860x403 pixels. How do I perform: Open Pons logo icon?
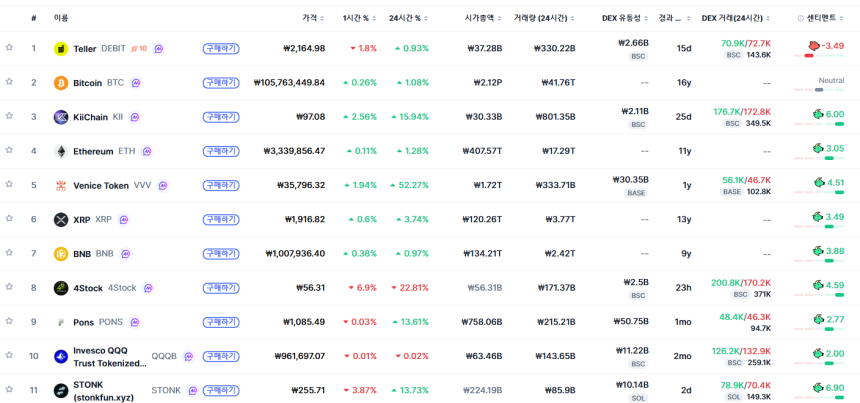(61, 322)
